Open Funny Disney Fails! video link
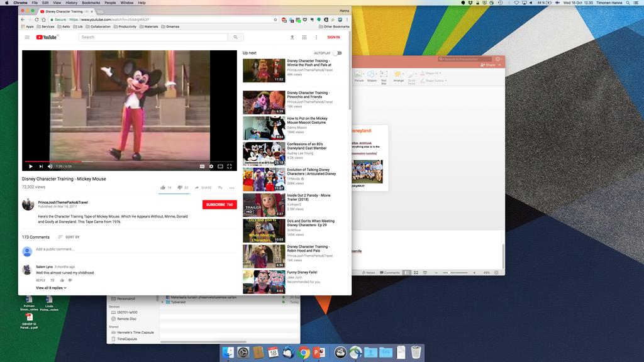Image resolution: width=644 pixels, height=362 pixels. pos(303,272)
